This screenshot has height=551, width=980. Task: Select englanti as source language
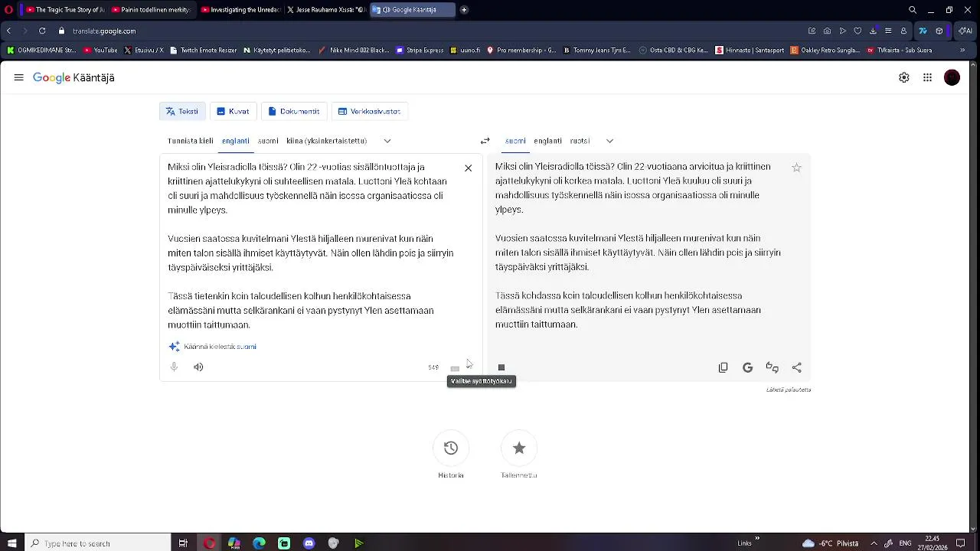click(x=236, y=141)
